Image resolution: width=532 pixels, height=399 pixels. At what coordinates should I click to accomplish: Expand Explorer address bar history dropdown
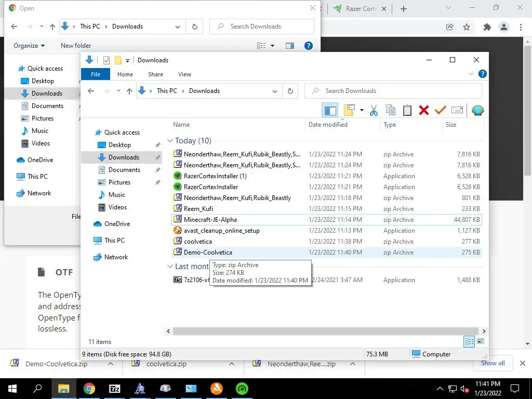point(275,91)
